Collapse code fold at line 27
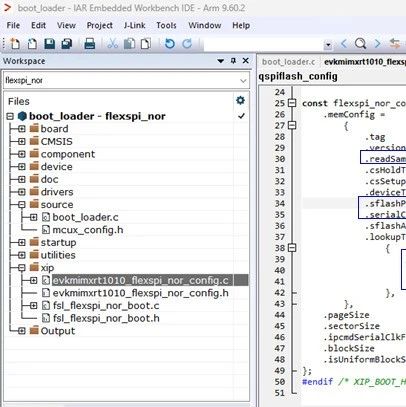The width and height of the screenshot is (406, 407). (292, 125)
